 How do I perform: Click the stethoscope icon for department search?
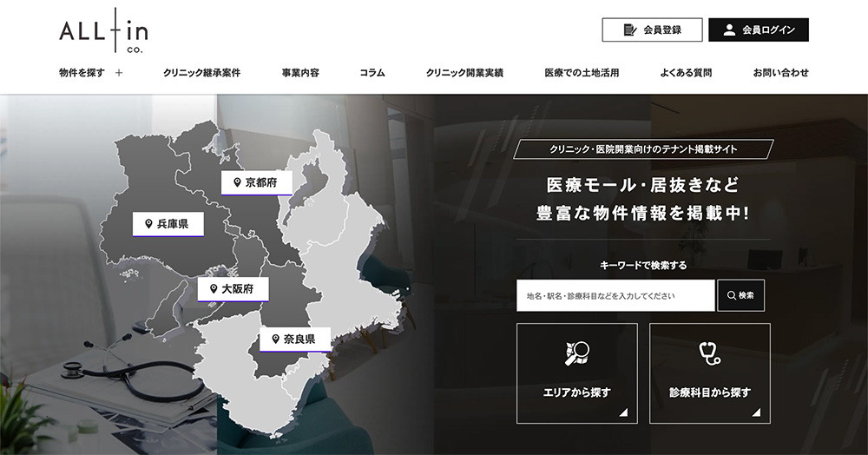tap(710, 353)
